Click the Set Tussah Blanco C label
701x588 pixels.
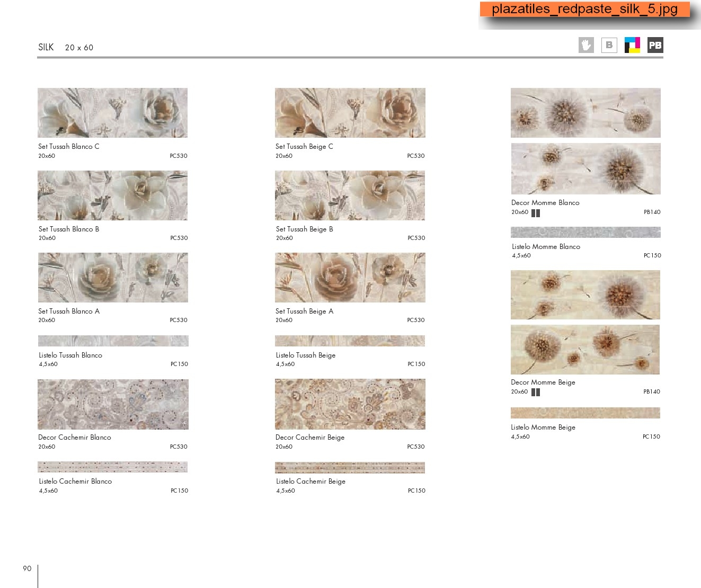click(69, 147)
